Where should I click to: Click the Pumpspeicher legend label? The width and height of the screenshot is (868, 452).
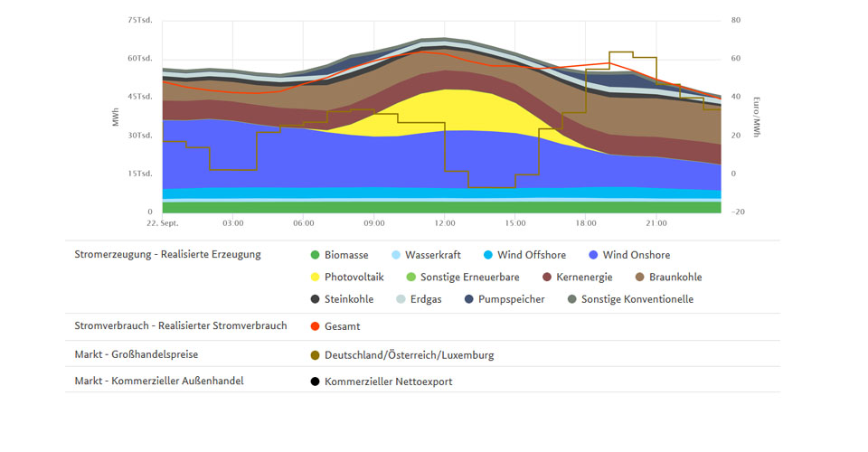click(512, 299)
